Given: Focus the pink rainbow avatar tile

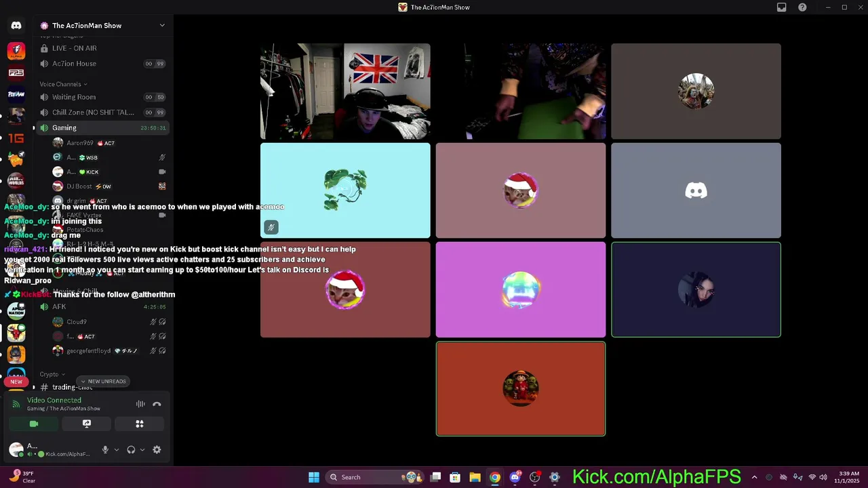Looking at the screenshot, I should coord(521,289).
